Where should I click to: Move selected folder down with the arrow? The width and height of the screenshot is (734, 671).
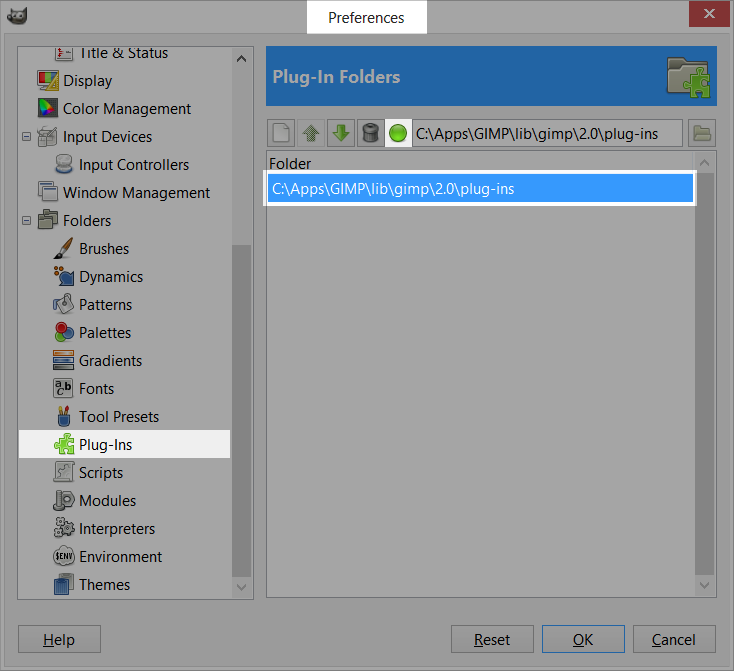(x=341, y=133)
